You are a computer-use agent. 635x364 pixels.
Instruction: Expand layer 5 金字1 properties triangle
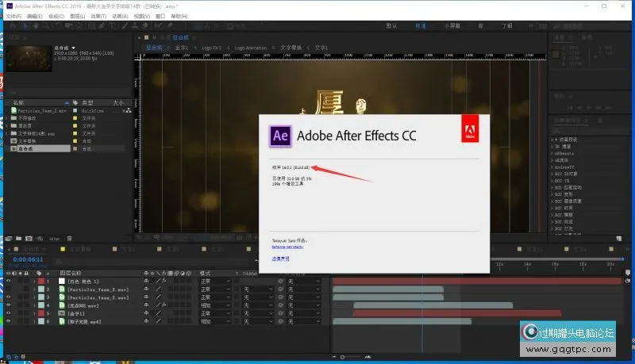tap(34, 313)
